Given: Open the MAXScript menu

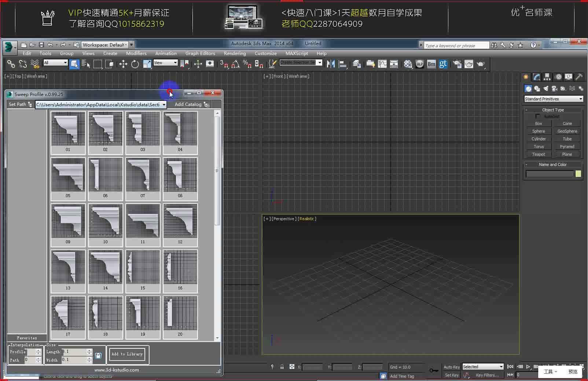Looking at the screenshot, I should 297,53.
